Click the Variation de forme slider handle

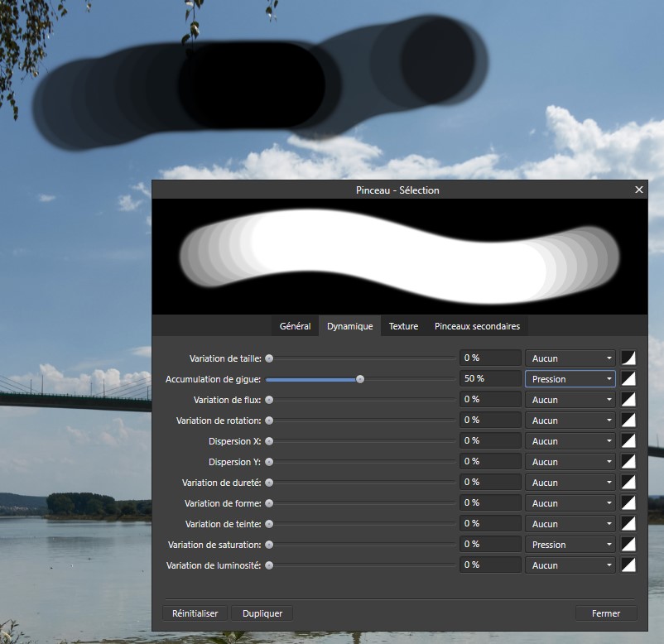coord(269,503)
